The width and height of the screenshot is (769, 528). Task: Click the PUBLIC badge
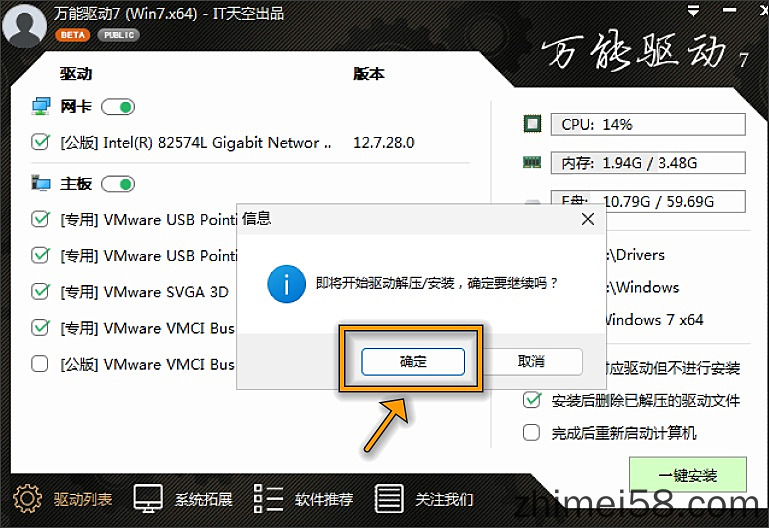pyautogui.click(x=119, y=35)
